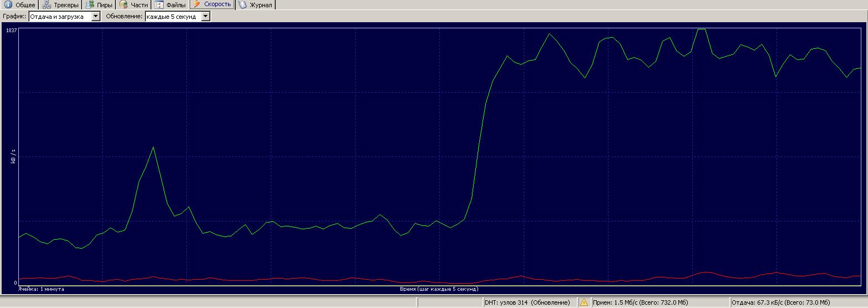868x308 pixels.
Task: Open the Обновление interval dropdown arrow
Action: (x=206, y=17)
